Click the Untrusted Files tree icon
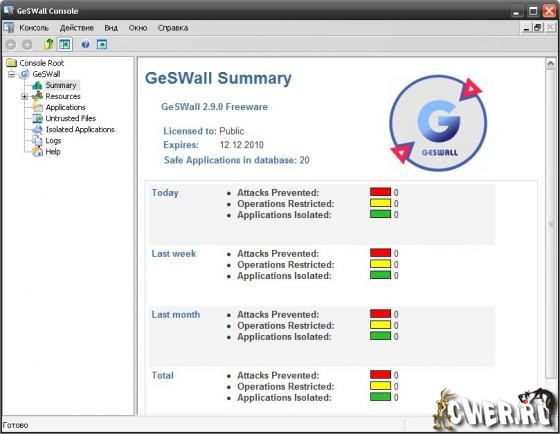560x434 pixels. coord(37,118)
